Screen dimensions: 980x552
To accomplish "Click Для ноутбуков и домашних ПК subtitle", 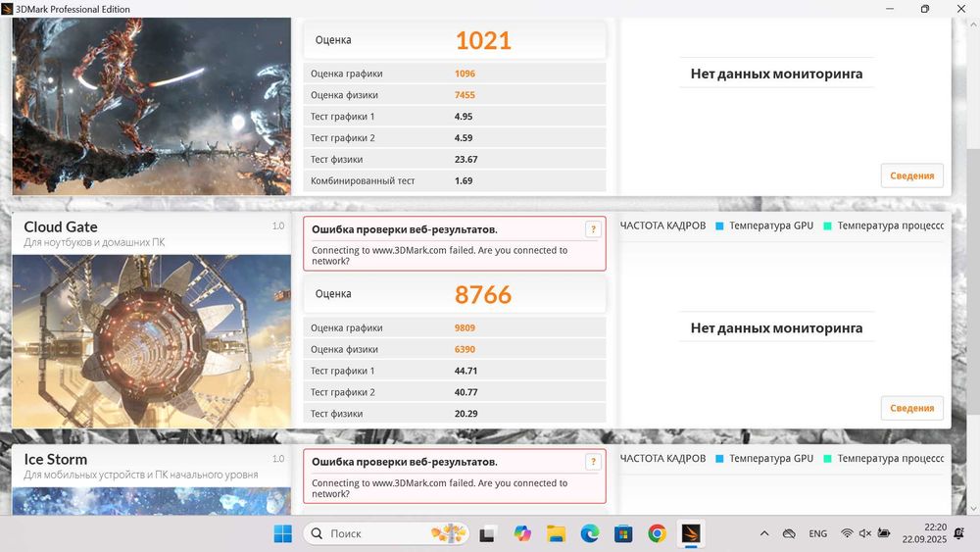I will point(94,242).
